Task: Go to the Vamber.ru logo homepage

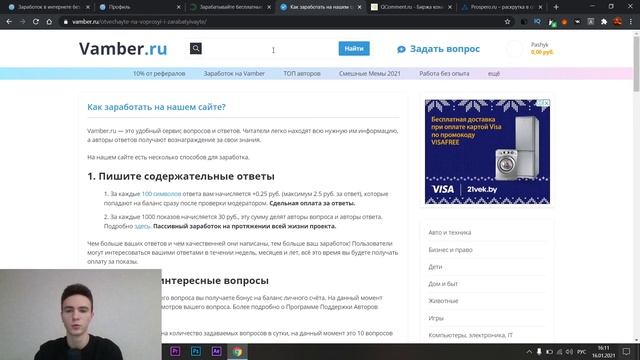Action: click(x=123, y=49)
